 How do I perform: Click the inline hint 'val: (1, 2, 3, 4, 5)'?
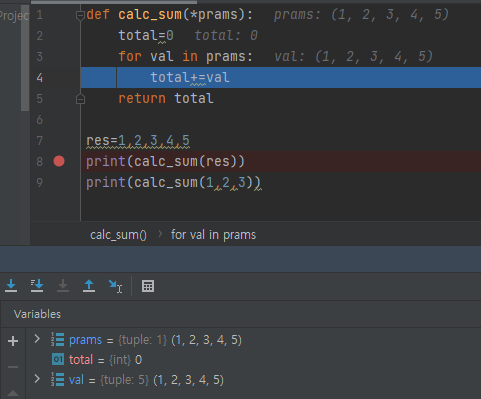click(353, 56)
